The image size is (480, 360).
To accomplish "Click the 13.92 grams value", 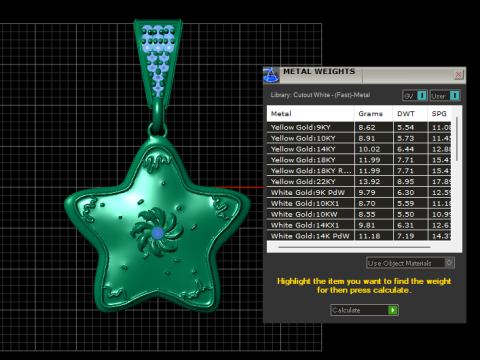I will 369,182.
